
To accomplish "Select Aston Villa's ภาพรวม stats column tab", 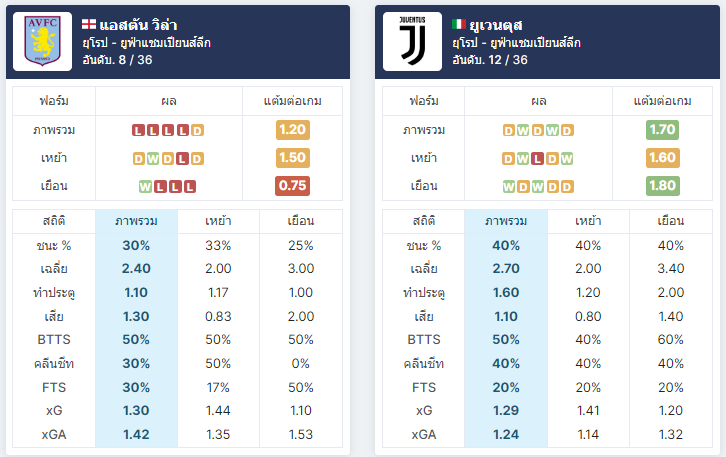I will [136, 221].
